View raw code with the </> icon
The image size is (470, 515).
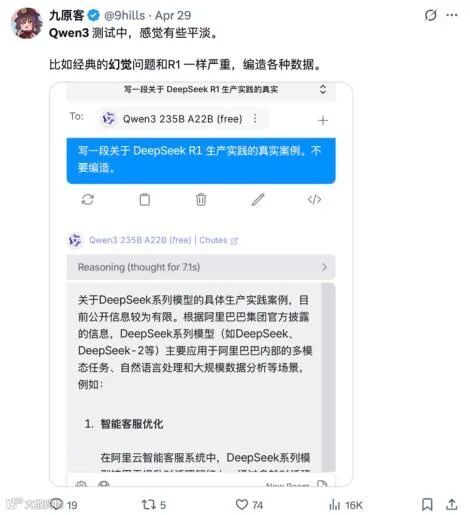pos(314,199)
